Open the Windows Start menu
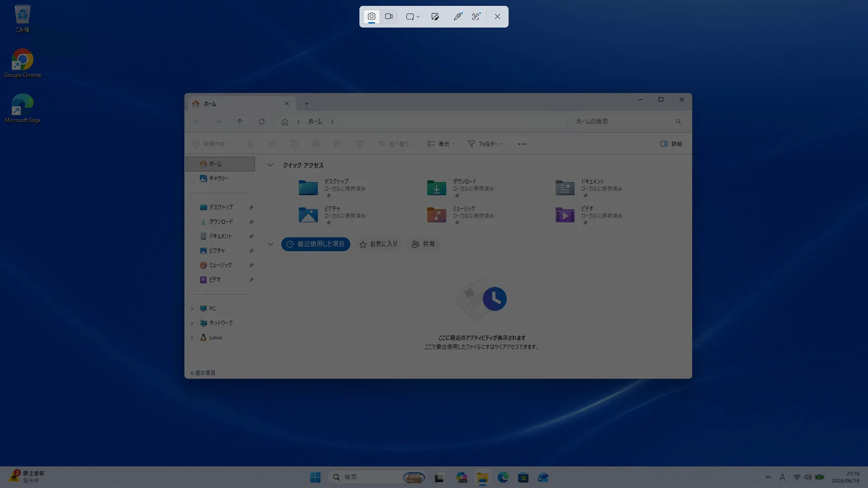The image size is (868, 488). point(315,478)
